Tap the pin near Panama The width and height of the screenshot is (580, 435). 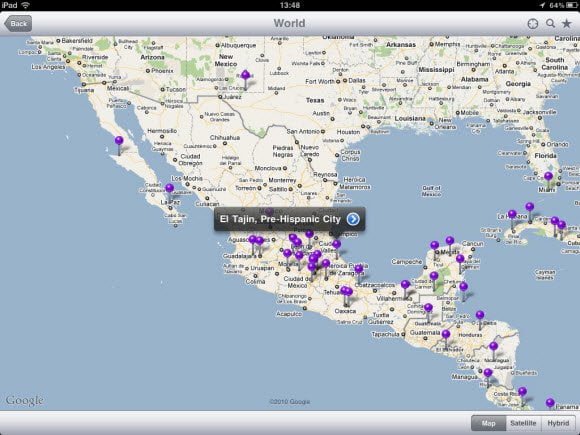550,402
